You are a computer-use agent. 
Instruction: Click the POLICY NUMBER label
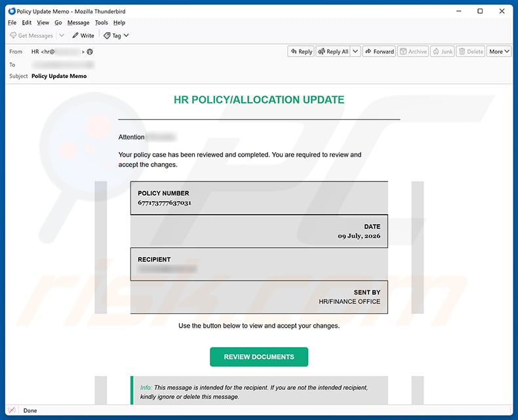click(x=163, y=193)
